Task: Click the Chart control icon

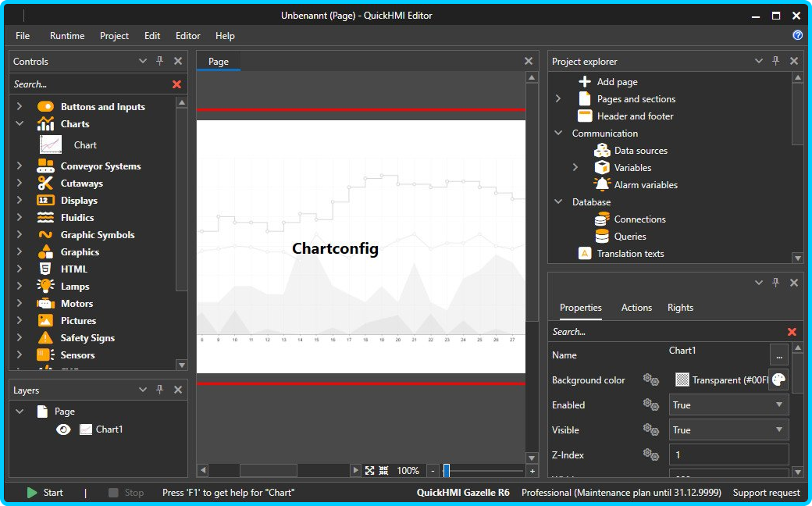Action: (x=51, y=145)
